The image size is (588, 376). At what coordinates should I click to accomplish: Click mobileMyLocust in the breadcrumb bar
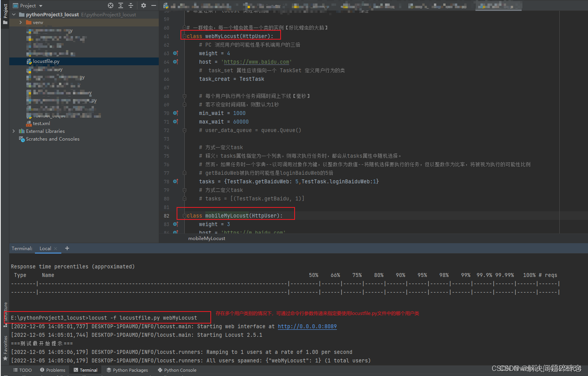(206, 238)
